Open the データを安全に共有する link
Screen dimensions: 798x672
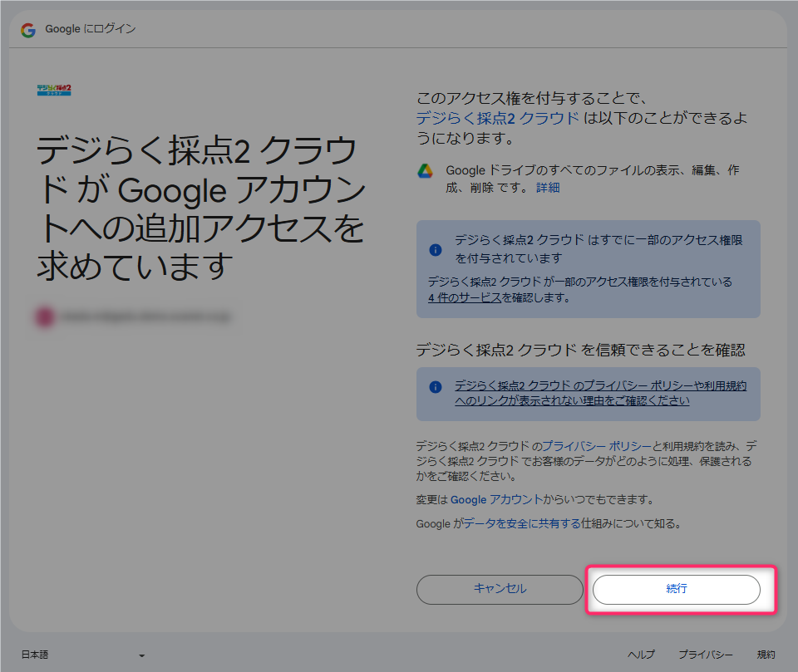[x=522, y=523]
